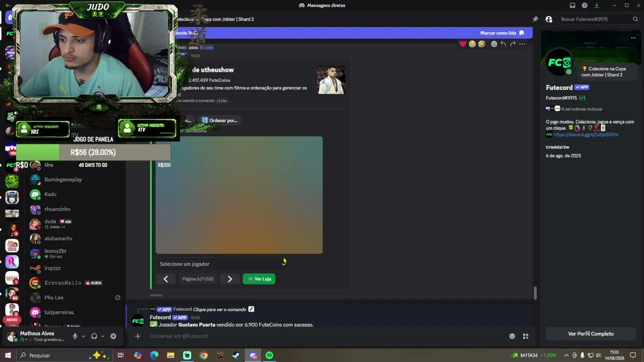
Task: Click the chat message scrollbar
Action: point(535,293)
